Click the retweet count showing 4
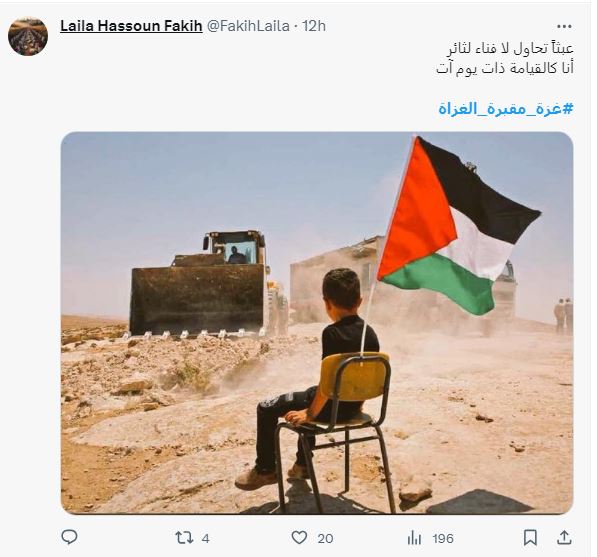Viewport: 597px width, 557px height. [206, 538]
